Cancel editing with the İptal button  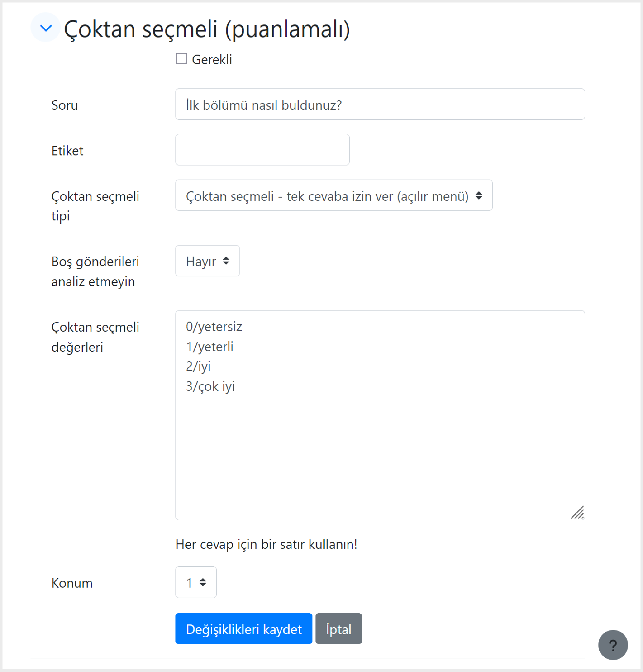338,629
